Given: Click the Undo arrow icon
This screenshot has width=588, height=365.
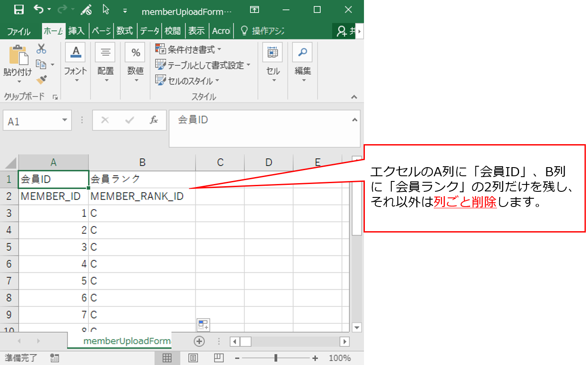Looking at the screenshot, I should click(39, 10).
